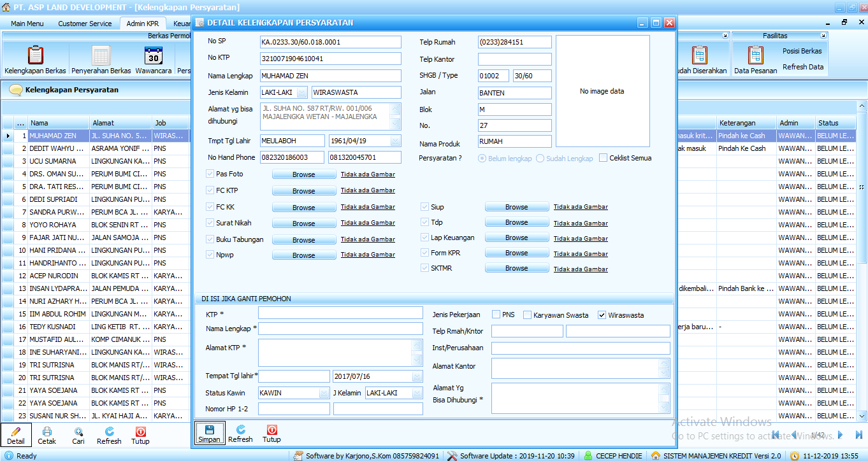Image resolution: width=868 pixels, height=461 pixels.
Task: Switch to the Customer Service tab
Action: tap(85, 24)
